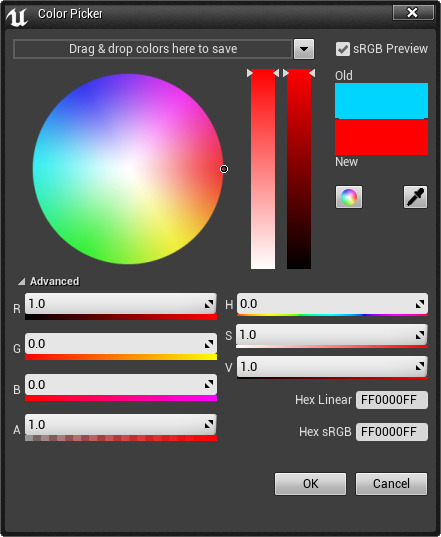Click the "Hex Linear" label

coord(323,400)
